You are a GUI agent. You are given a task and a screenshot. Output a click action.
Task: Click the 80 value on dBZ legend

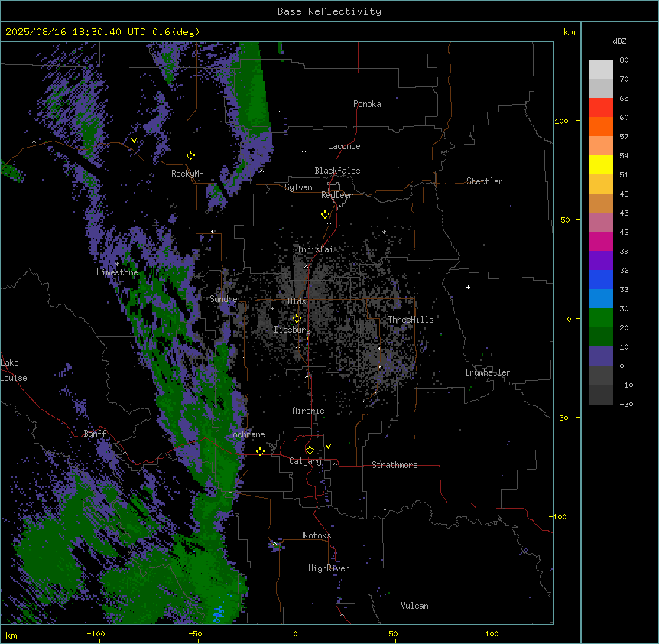pos(624,60)
